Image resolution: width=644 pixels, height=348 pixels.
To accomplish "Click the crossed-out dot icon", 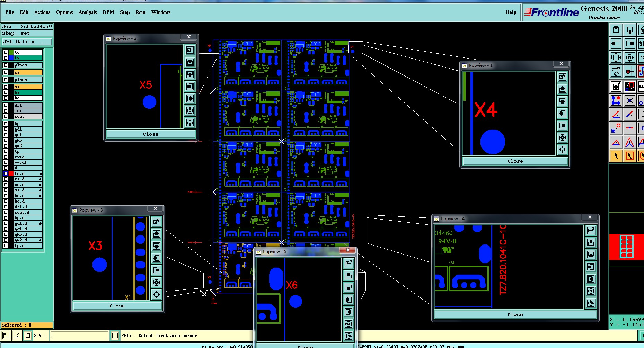I will 630,100.
